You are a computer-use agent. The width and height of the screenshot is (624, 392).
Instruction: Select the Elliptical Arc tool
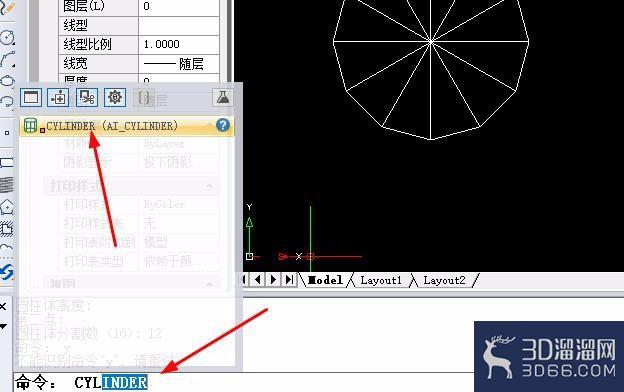coord(7,101)
